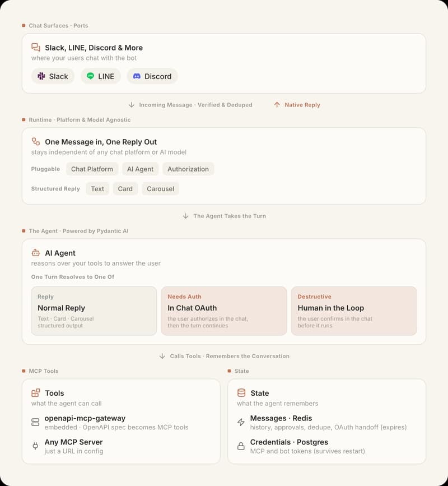Click the plug icon beside Any MCP Server
The height and width of the screenshot is (486, 448).
click(x=35, y=446)
